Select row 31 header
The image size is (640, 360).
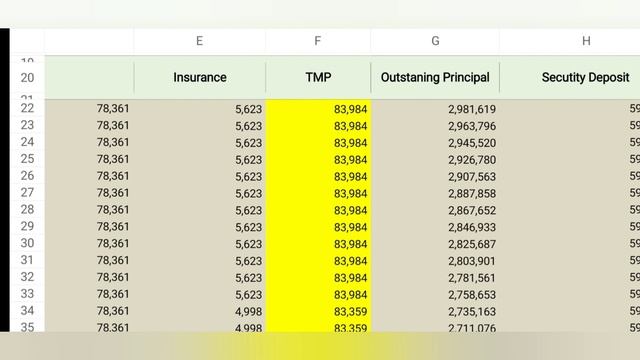pyautogui.click(x=27, y=260)
